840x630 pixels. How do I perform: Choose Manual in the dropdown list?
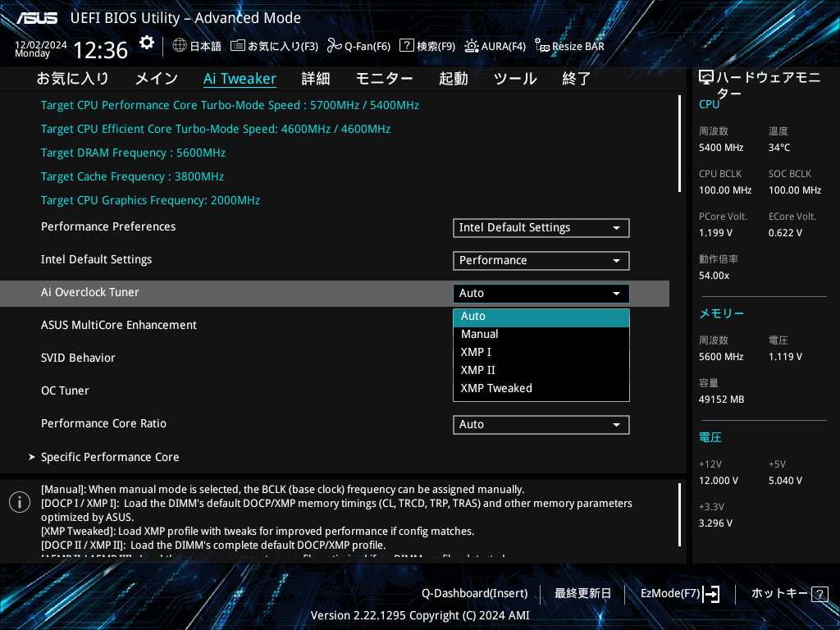541,335
